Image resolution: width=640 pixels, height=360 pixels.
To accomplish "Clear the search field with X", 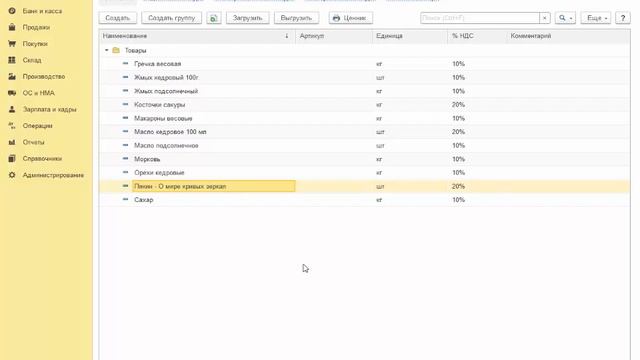I will (544, 18).
